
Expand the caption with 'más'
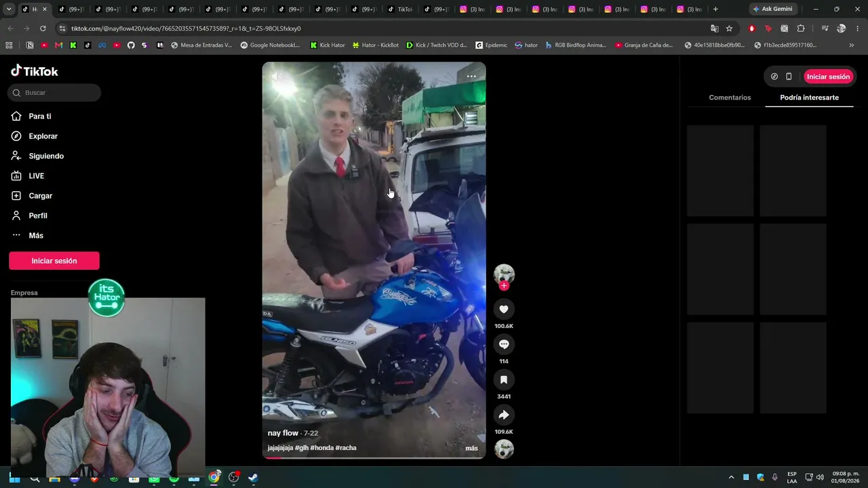coord(471,448)
